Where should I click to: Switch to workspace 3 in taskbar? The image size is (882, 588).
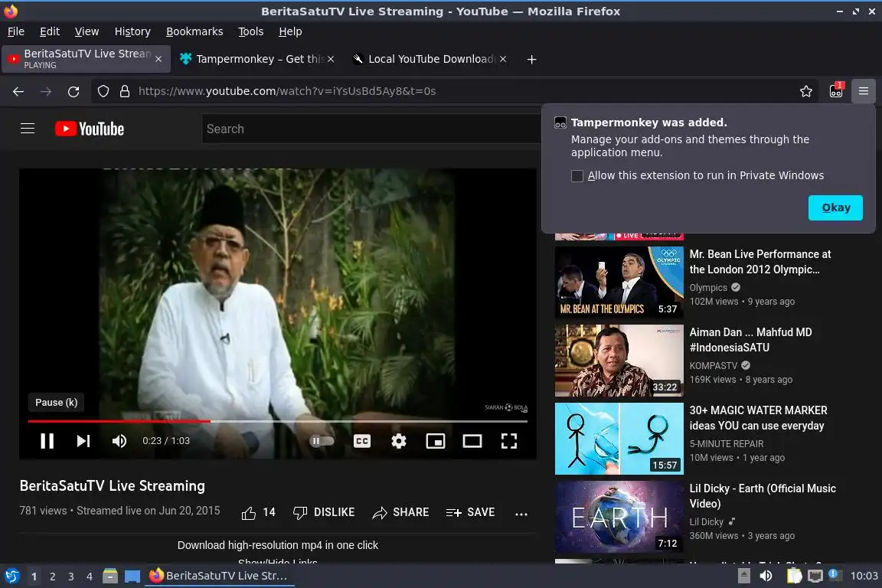71,577
